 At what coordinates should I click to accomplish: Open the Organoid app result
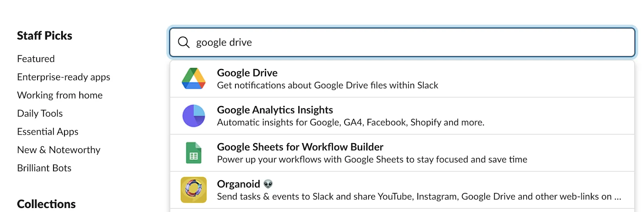(238, 184)
